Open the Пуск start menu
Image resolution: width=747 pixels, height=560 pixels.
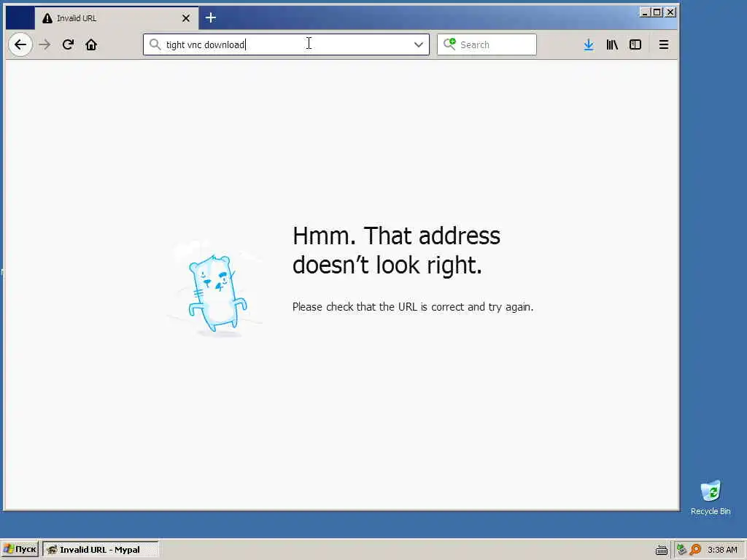point(20,550)
